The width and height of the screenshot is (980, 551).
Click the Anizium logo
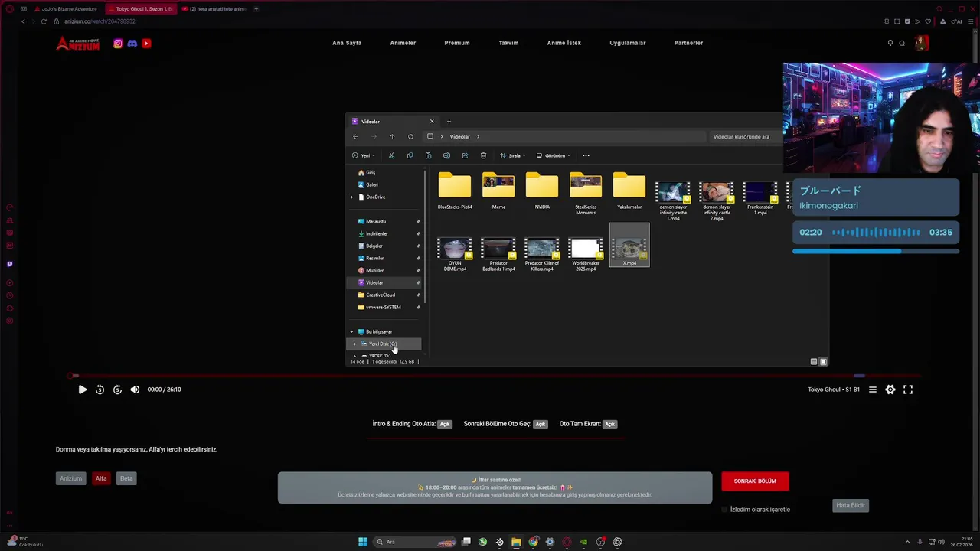pos(78,44)
